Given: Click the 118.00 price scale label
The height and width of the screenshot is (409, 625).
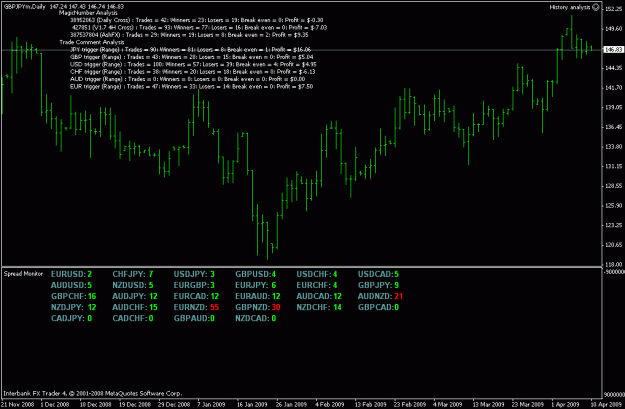Looking at the screenshot, I should 614,264.
